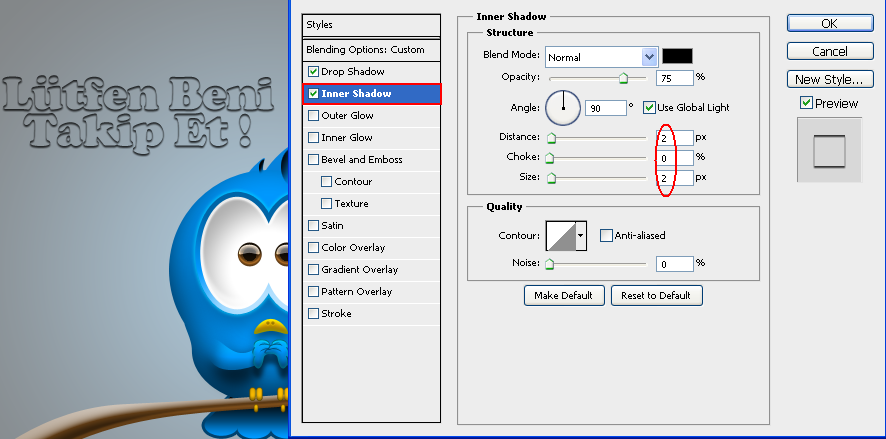Enable the Gradient Overlay checkbox
This screenshot has width=886, height=439.
[x=313, y=270]
